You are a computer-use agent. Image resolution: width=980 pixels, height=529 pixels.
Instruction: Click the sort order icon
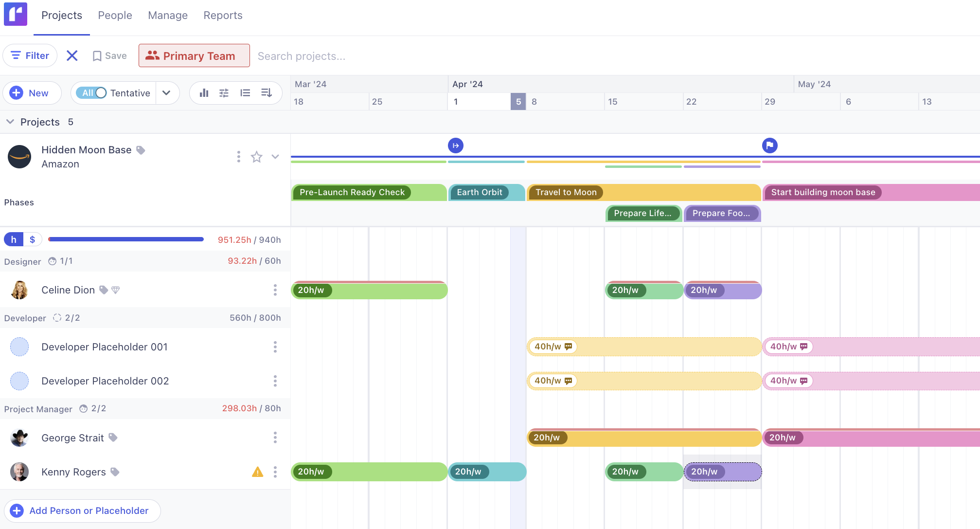(x=266, y=93)
